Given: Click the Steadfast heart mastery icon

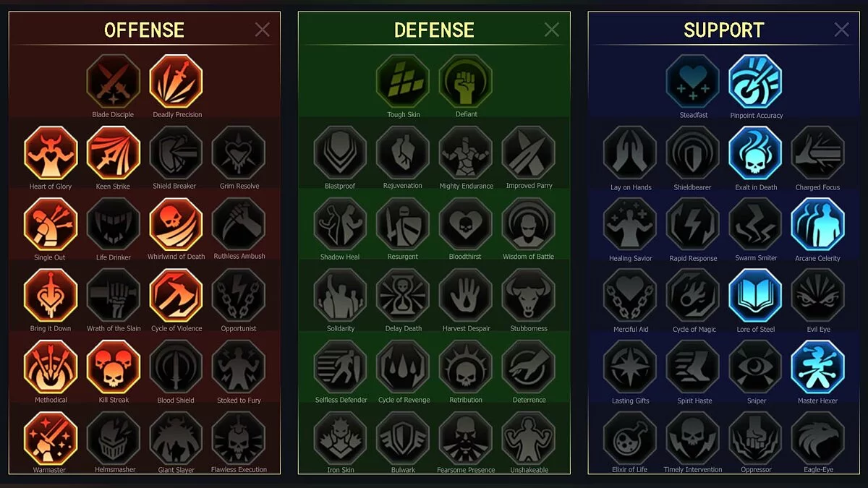Looking at the screenshot, I should click(693, 81).
